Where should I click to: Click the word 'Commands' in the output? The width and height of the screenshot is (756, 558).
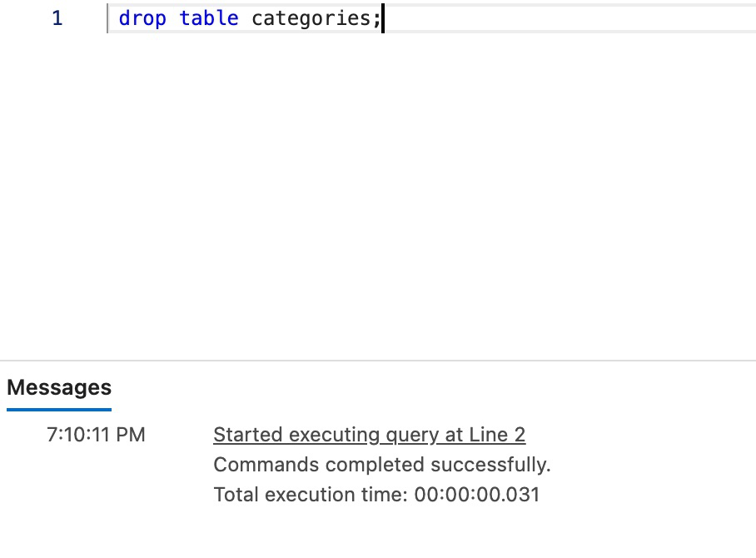tap(256, 465)
